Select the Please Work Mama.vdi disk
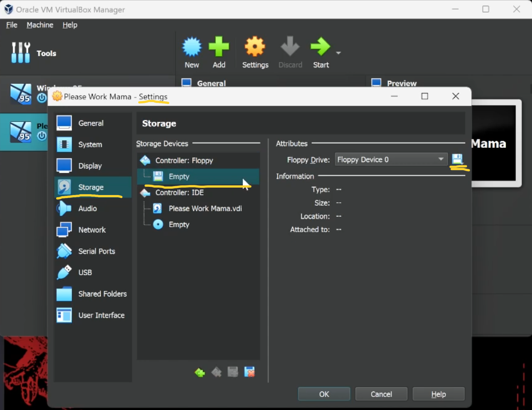The width and height of the screenshot is (532, 410). coord(198,208)
